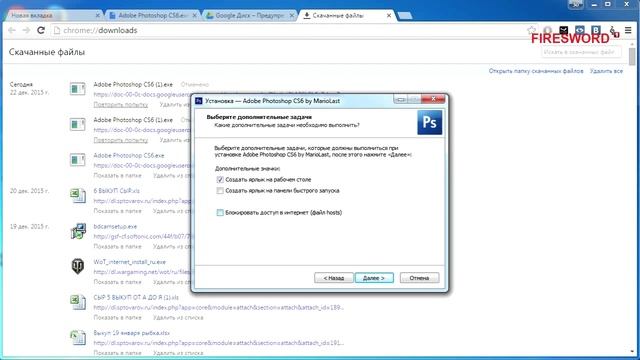Open bdcamsetup.exe file name link

[x=115, y=226]
